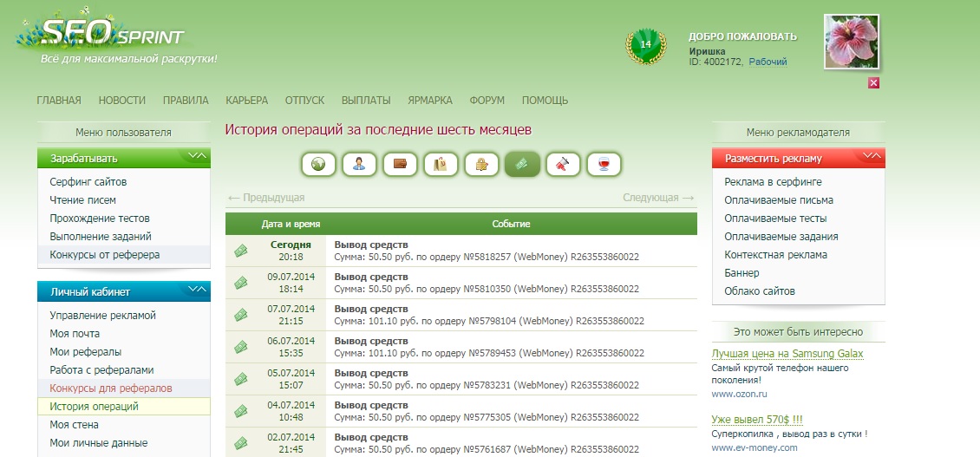Click the Дата и время column header
Image resolution: width=980 pixels, height=457 pixels.
pos(291,224)
